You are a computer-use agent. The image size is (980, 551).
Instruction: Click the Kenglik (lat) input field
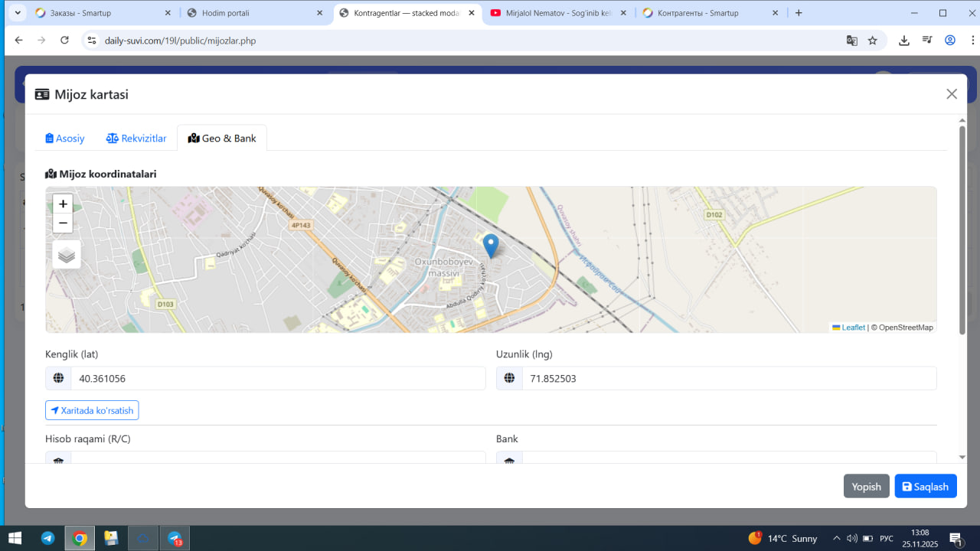[x=278, y=379]
